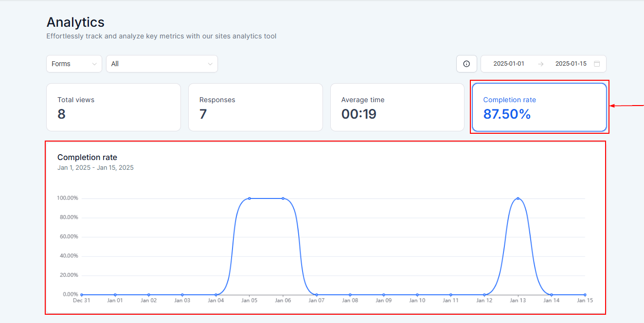The height and width of the screenshot is (323, 644).
Task: Click the Jan 05 data point on chart
Action: coord(250,198)
